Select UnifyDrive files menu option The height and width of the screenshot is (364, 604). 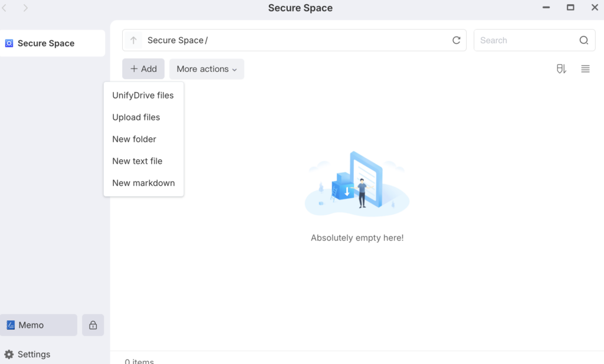pyautogui.click(x=143, y=96)
